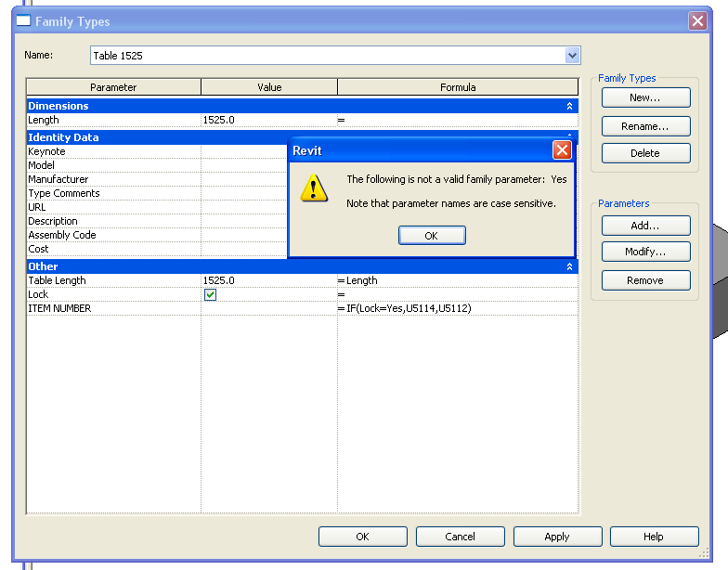Select the Keynote parameter row
This screenshot has height=570, width=728.
coord(157,151)
